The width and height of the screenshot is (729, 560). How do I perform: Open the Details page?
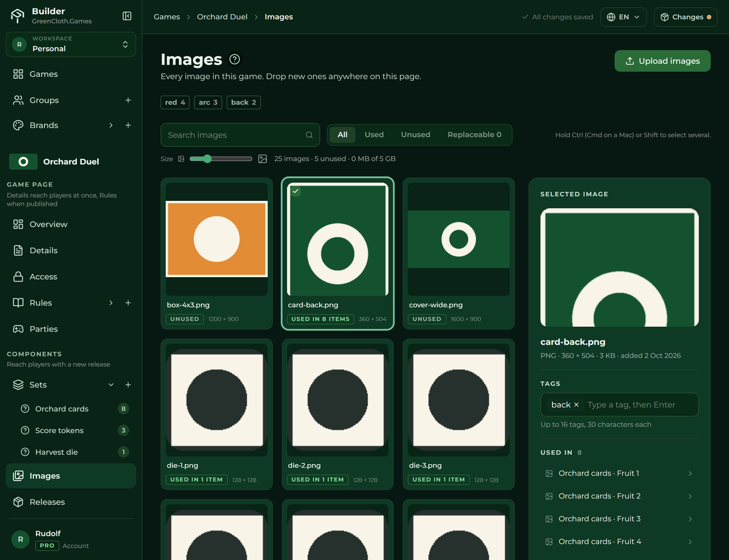click(71, 250)
